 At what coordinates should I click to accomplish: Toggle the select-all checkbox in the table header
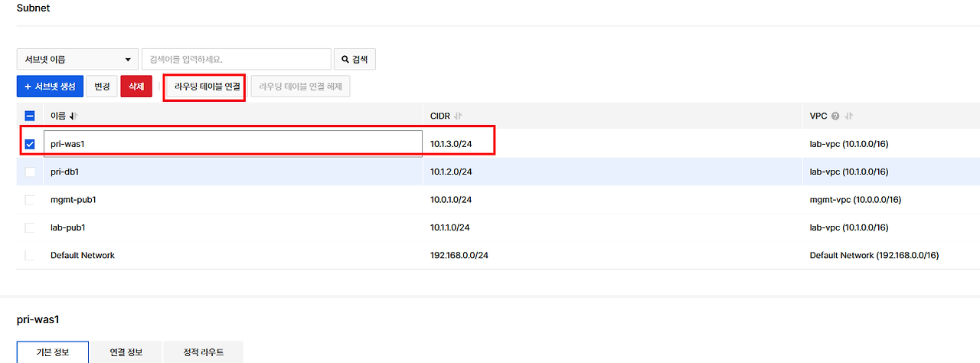(30, 116)
